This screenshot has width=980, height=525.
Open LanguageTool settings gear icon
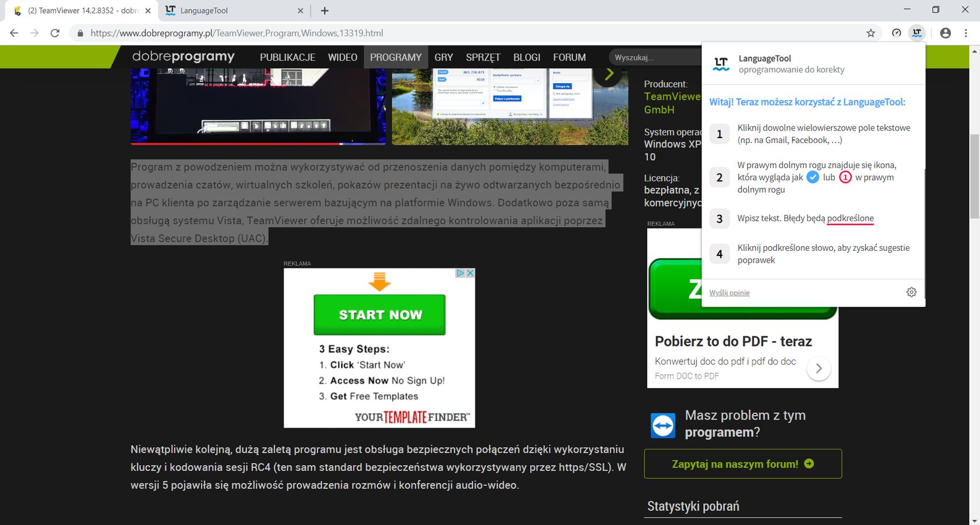(x=911, y=292)
